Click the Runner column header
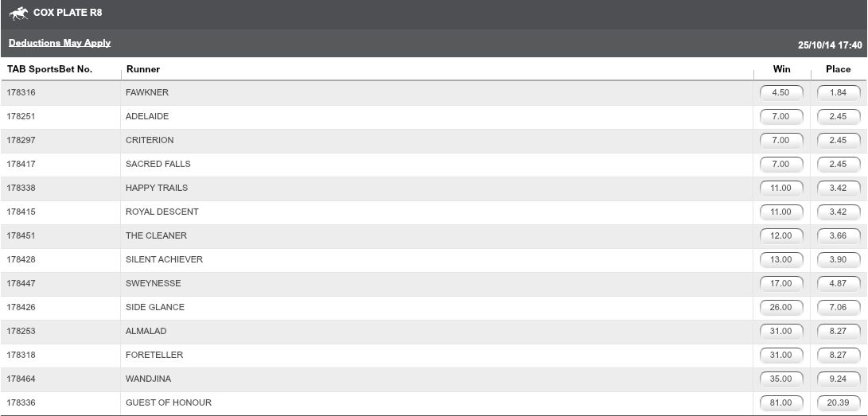868x416 pixels. click(143, 69)
